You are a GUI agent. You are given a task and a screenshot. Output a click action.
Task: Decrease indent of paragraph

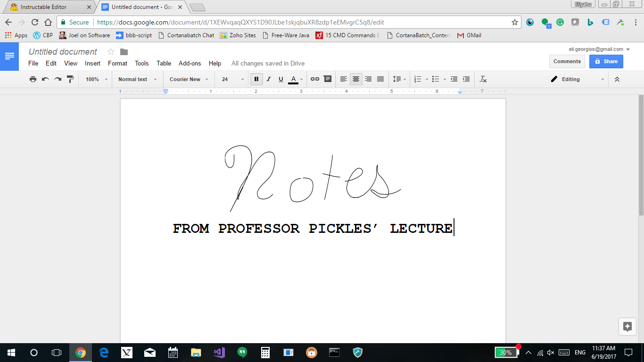[454, 79]
